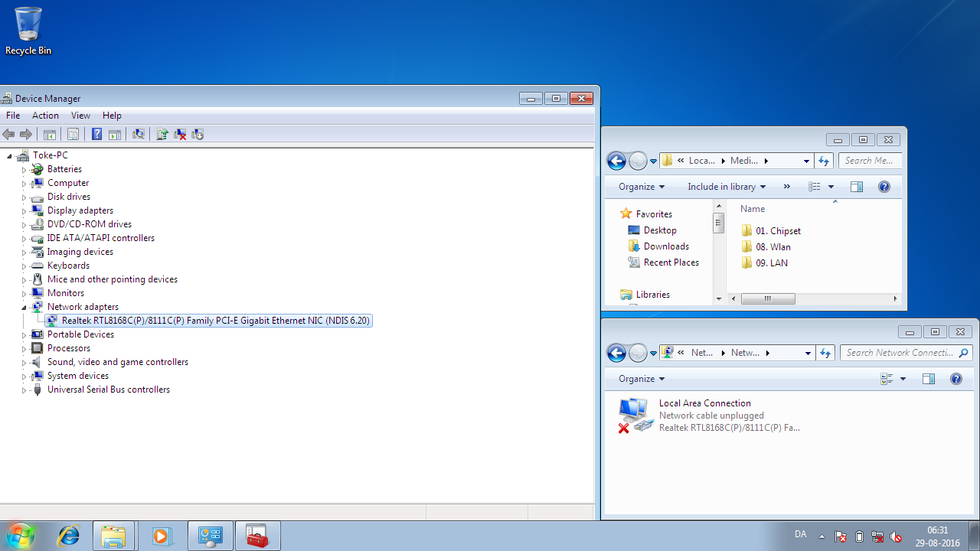
Task: Click the Properties toolbar icon
Action: (73, 134)
